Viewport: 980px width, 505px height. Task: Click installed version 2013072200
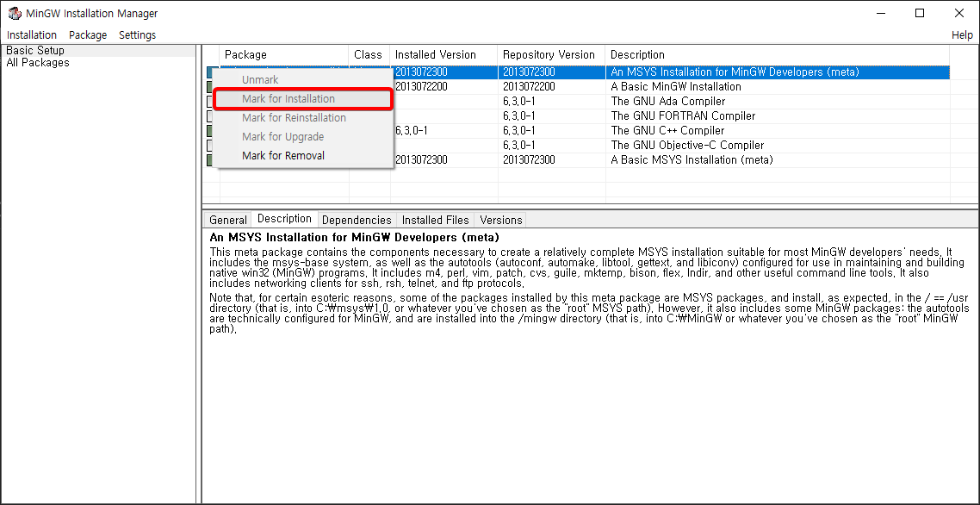pyautogui.click(x=421, y=86)
